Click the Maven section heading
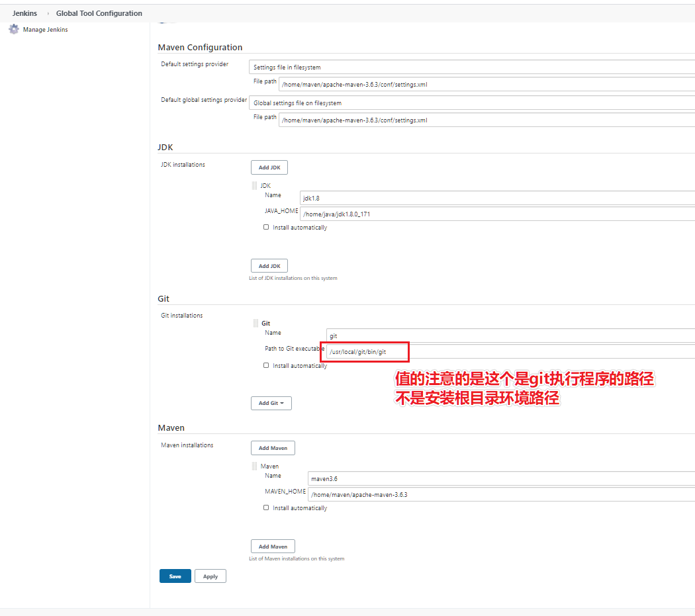This screenshot has width=695, height=616. pos(171,427)
